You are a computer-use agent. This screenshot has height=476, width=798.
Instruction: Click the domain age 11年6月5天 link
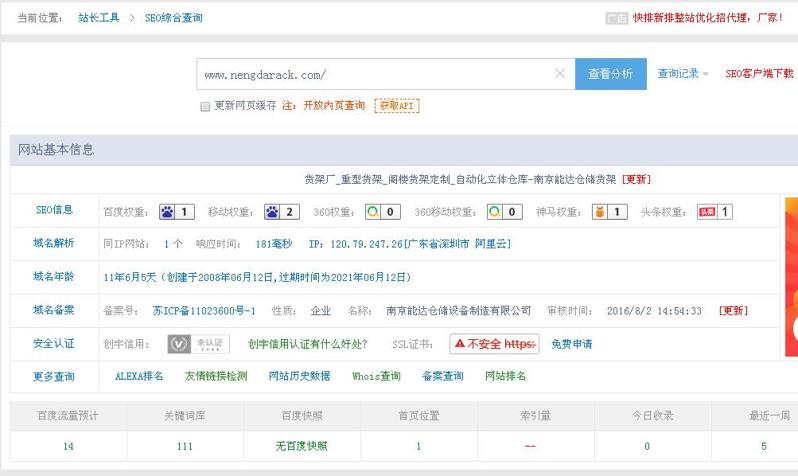coord(257,277)
